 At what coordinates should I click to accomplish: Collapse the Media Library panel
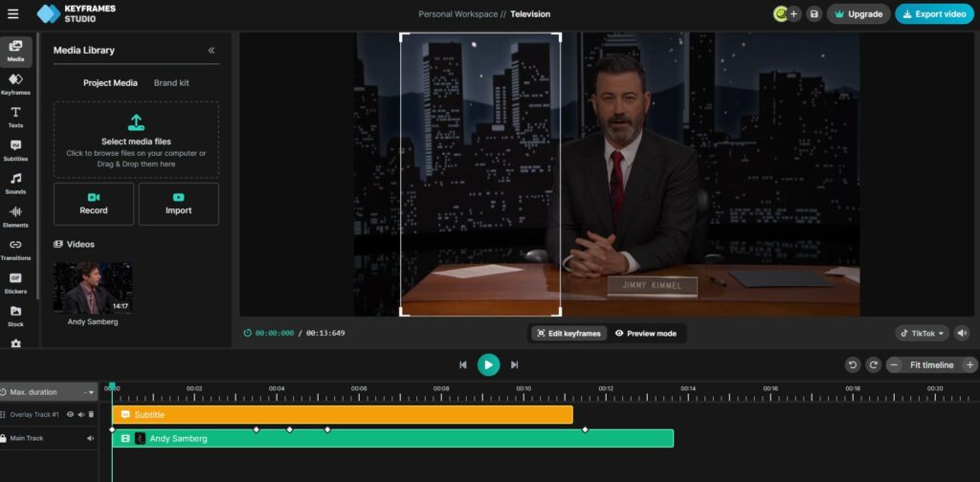tap(212, 50)
